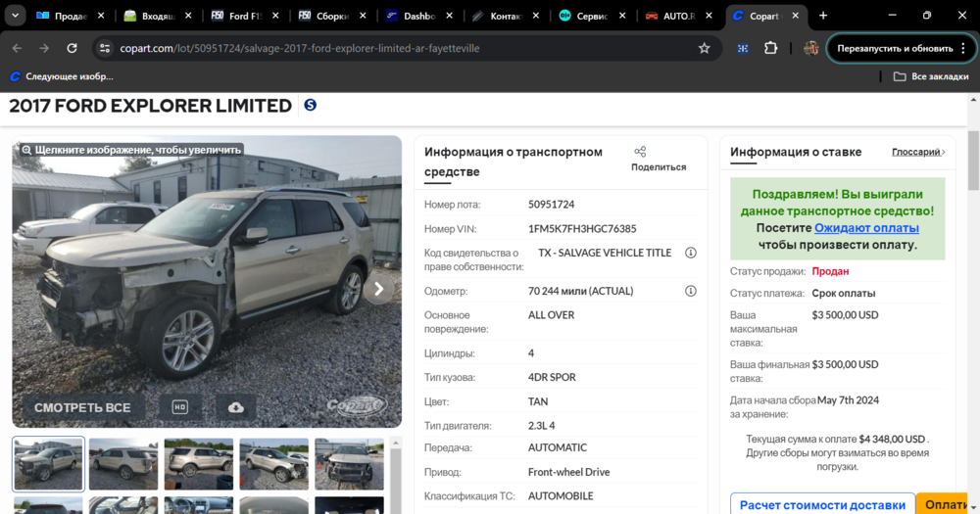Reload the Copart page
Image resolution: width=980 pixels, height=514 pixels.
pos(72,48)
